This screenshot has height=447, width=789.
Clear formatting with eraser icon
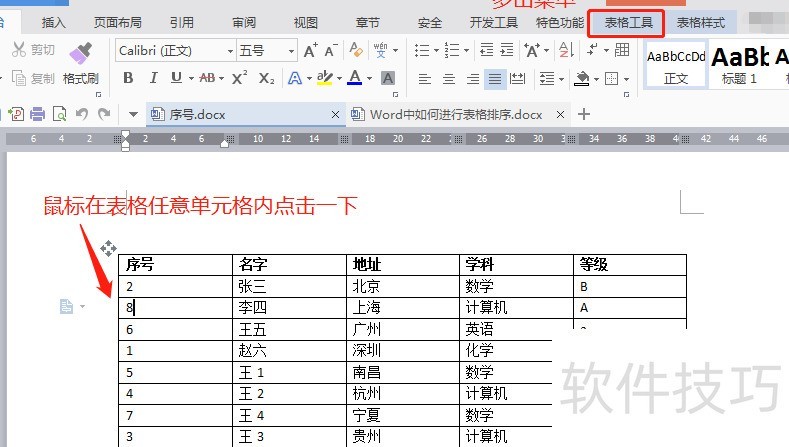click(x=356, y=49)
